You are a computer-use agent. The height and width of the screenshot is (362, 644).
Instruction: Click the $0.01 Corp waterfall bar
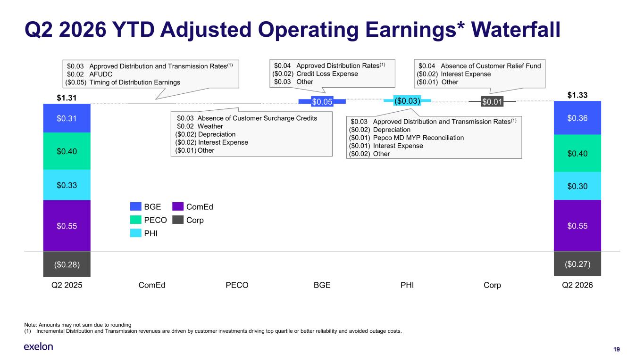(x=493, y=101)
